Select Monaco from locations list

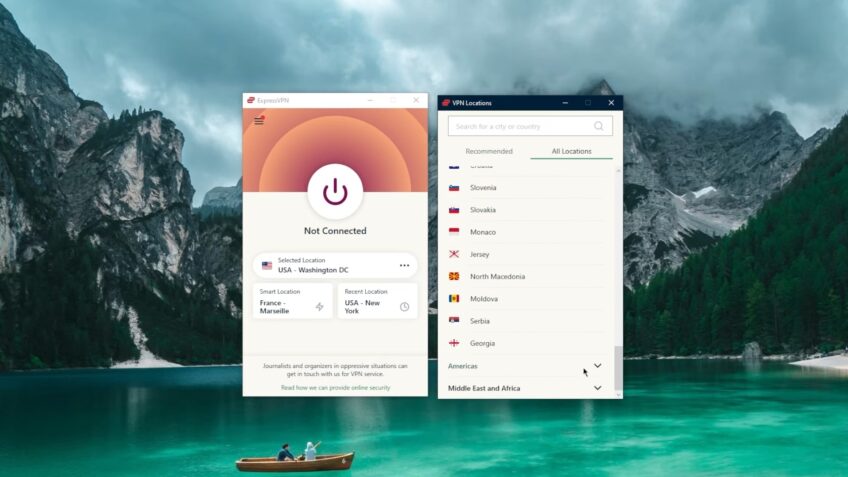point(526,232)
